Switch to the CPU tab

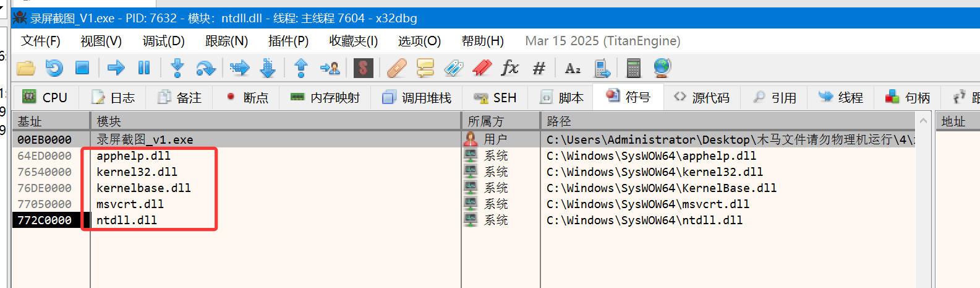coord(45,97)
